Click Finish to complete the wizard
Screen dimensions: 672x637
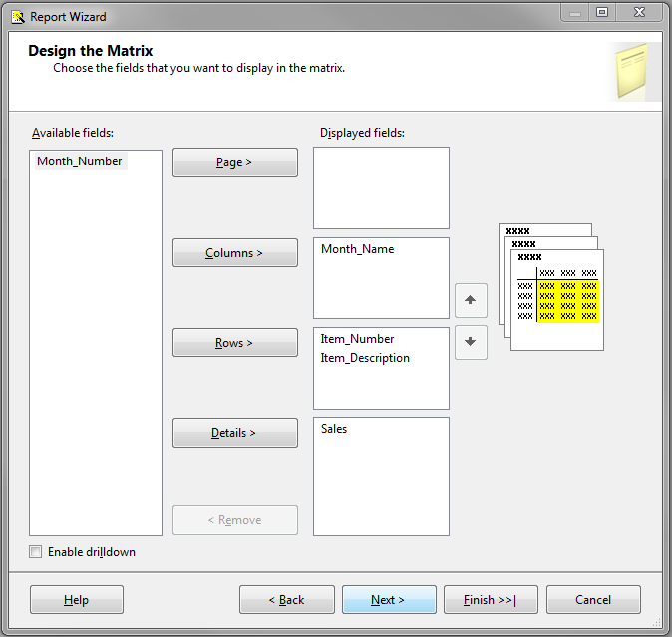[x=490, y=600]
